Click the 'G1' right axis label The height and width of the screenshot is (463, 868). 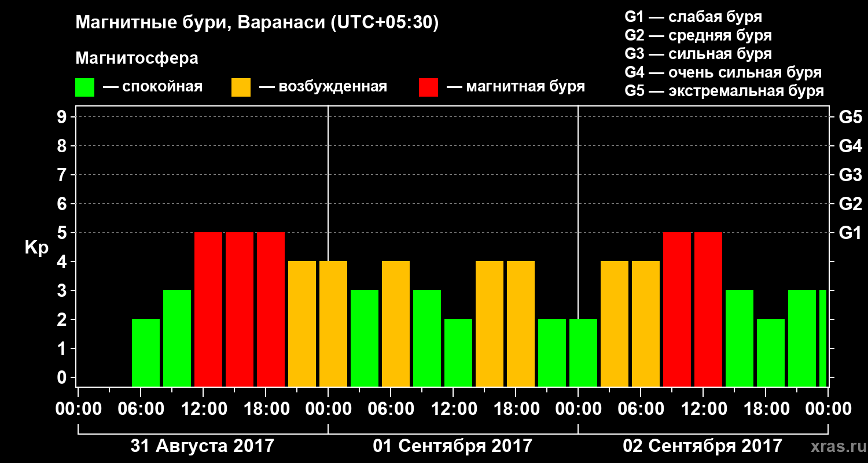(x=851, y=233)
